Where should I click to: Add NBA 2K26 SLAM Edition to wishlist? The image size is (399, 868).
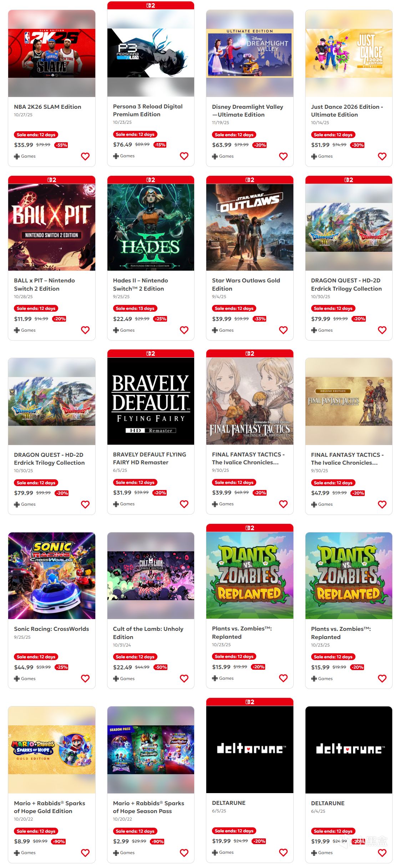(85, 156)
